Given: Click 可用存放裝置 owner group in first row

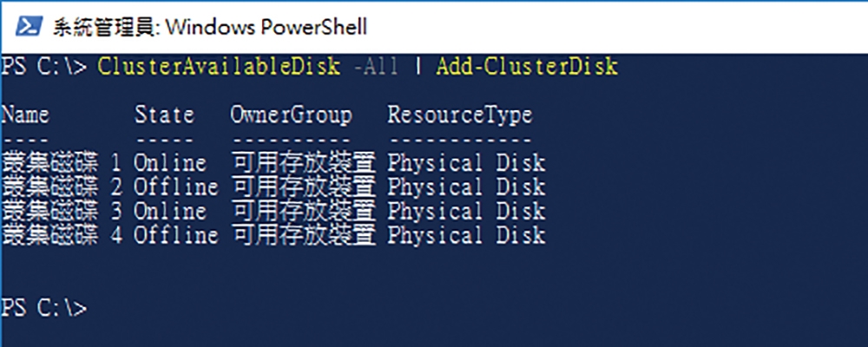Looking at the screenshot, I should click(x=304, y=163).
